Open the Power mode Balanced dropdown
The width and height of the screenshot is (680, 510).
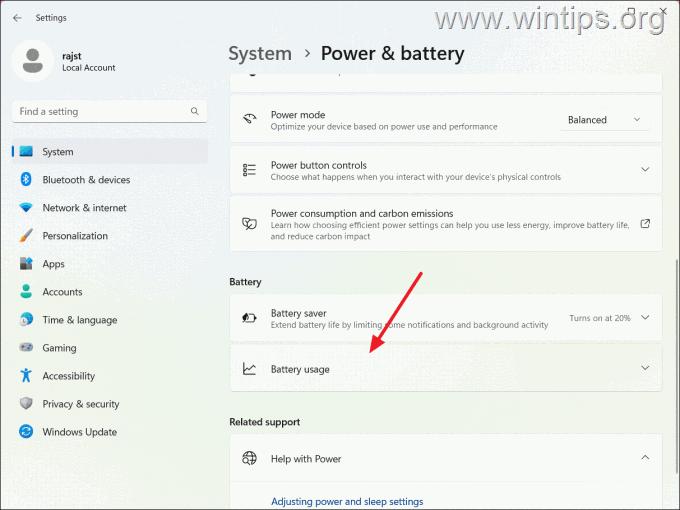click(x=605, y=120)
